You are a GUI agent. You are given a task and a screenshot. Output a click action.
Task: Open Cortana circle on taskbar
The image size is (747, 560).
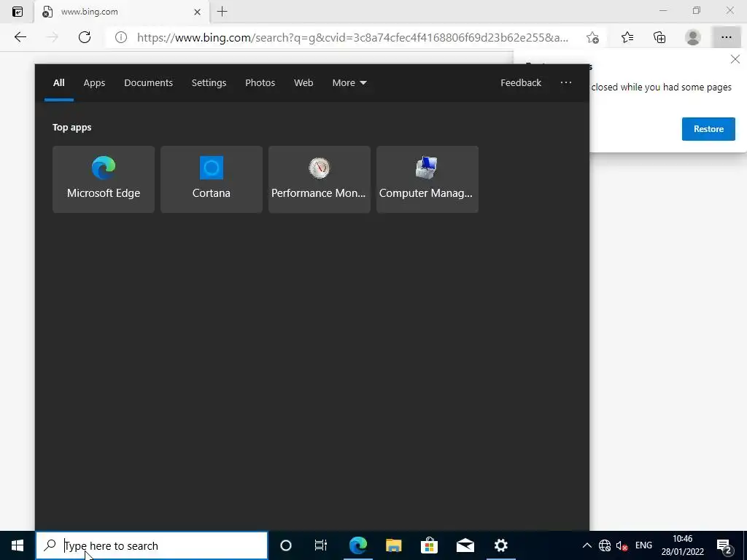(x=286, y=545)
